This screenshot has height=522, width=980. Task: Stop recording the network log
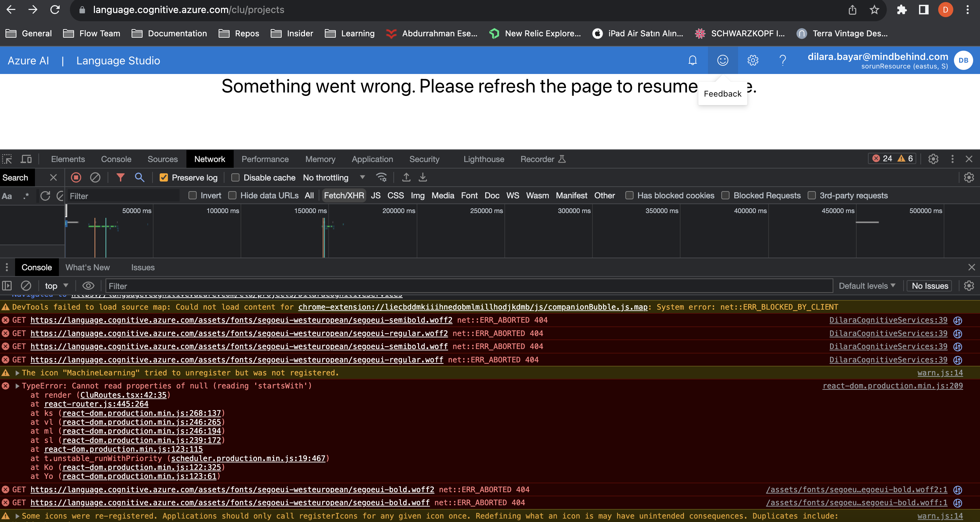76,177
